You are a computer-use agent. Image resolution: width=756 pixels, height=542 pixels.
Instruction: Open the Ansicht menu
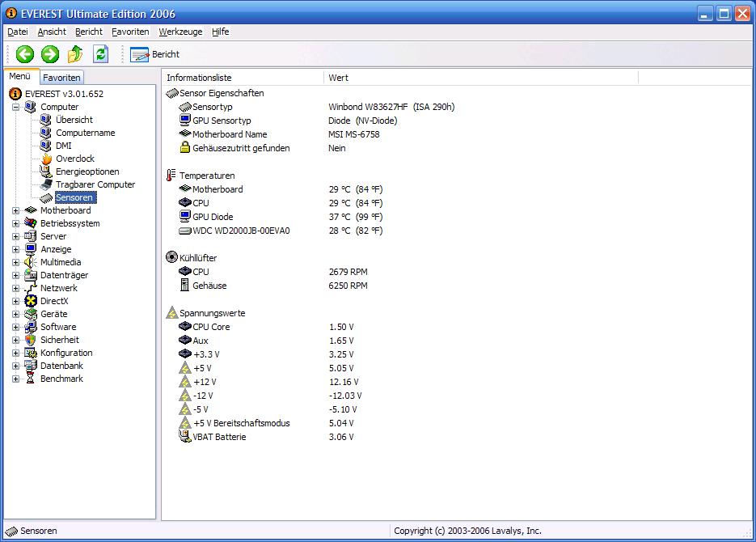point(52,32)
